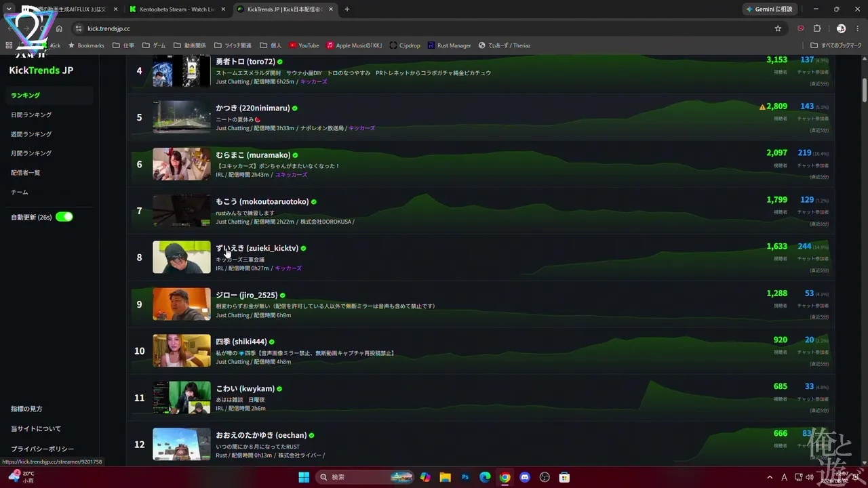Open もこう stream thumbnail
The width and height of the screenshot is (868, 488).
(182, 211)
